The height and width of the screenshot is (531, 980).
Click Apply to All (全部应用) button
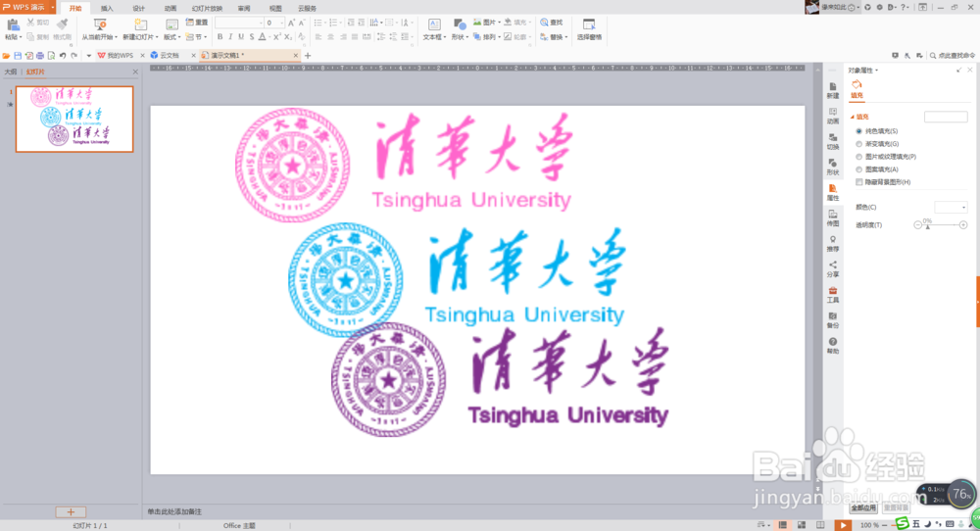(863, 507)
